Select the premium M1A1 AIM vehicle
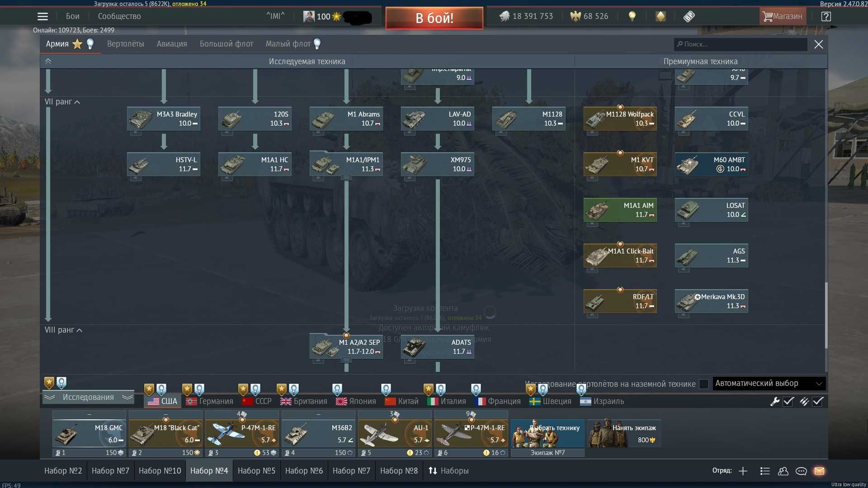Image resolution: width=868 pixels, height=488 pixels. 620,210
